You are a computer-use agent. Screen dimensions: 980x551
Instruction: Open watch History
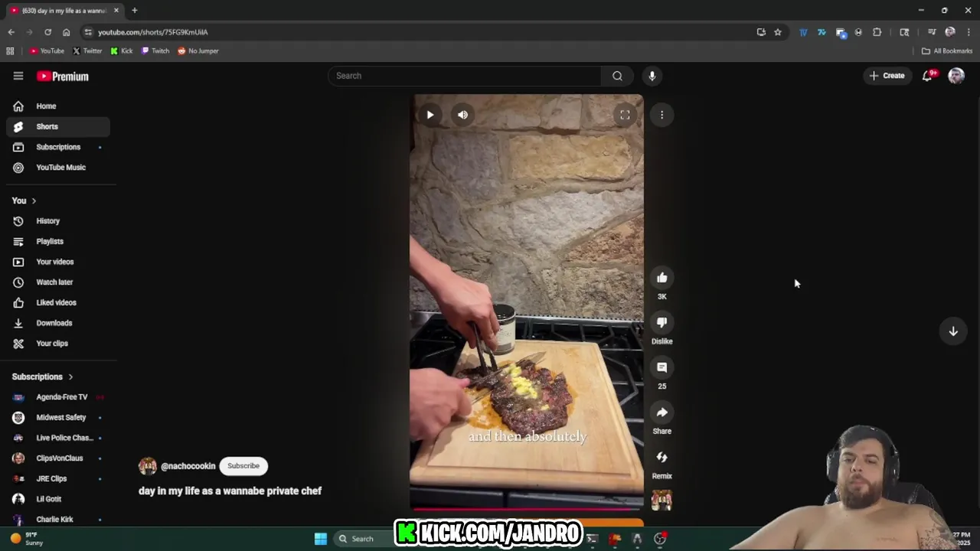click(58, 221)
